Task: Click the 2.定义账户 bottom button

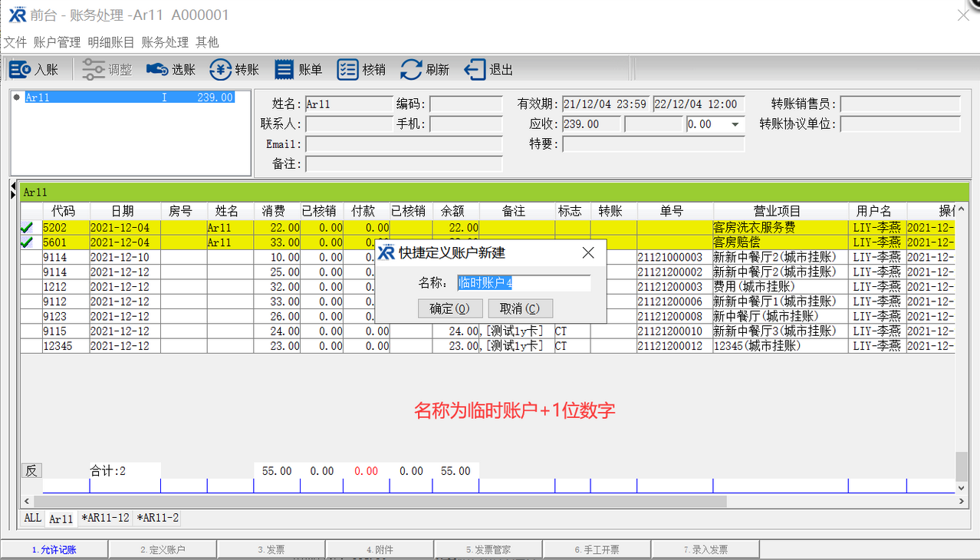Action: [x=163, y=550]
